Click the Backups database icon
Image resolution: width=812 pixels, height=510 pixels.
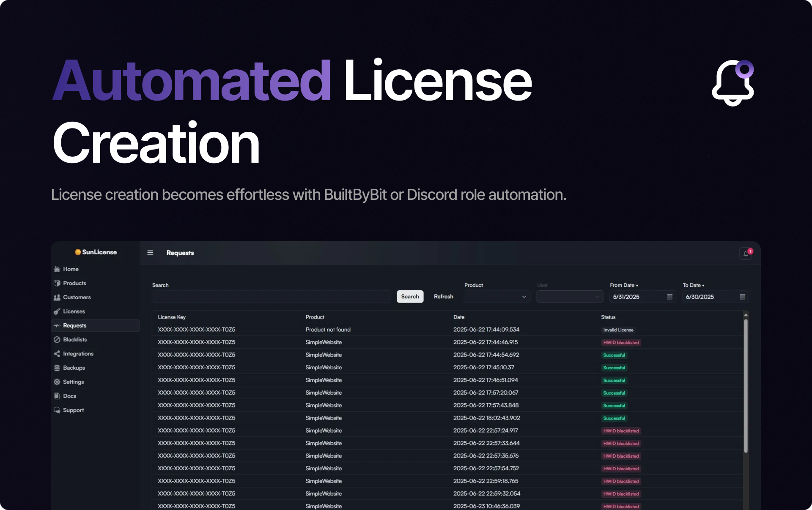[x=57, y=368]
